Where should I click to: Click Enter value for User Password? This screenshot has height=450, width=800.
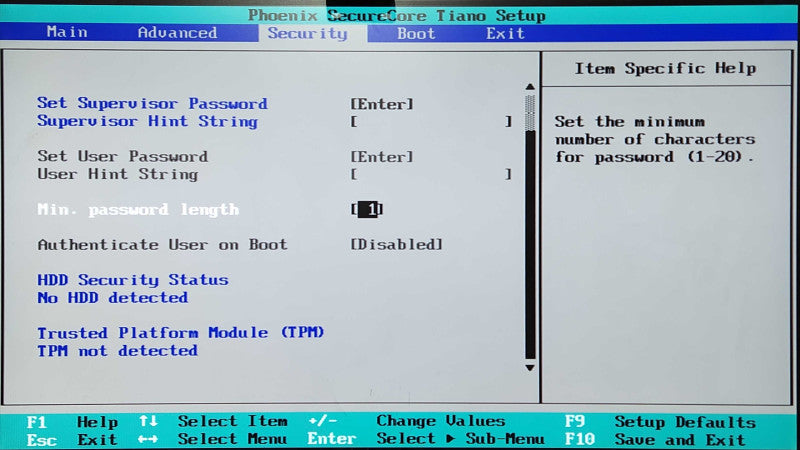(x=382, y=157)
